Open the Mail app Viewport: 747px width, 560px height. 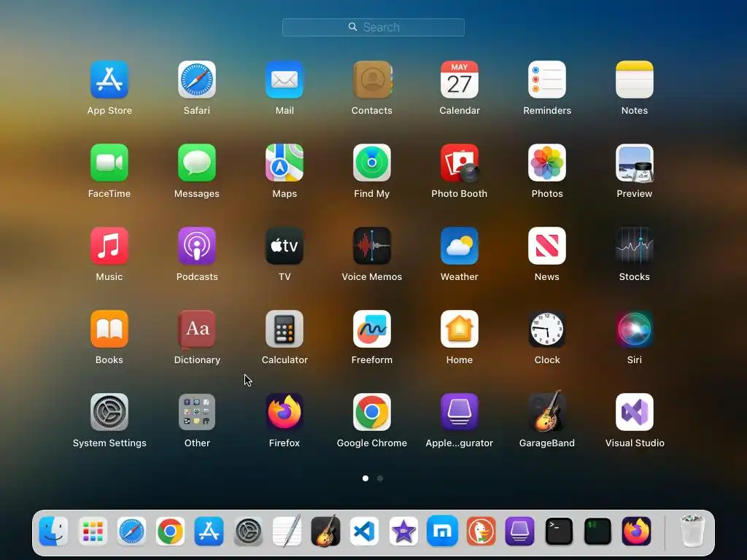tap(285, 79)
